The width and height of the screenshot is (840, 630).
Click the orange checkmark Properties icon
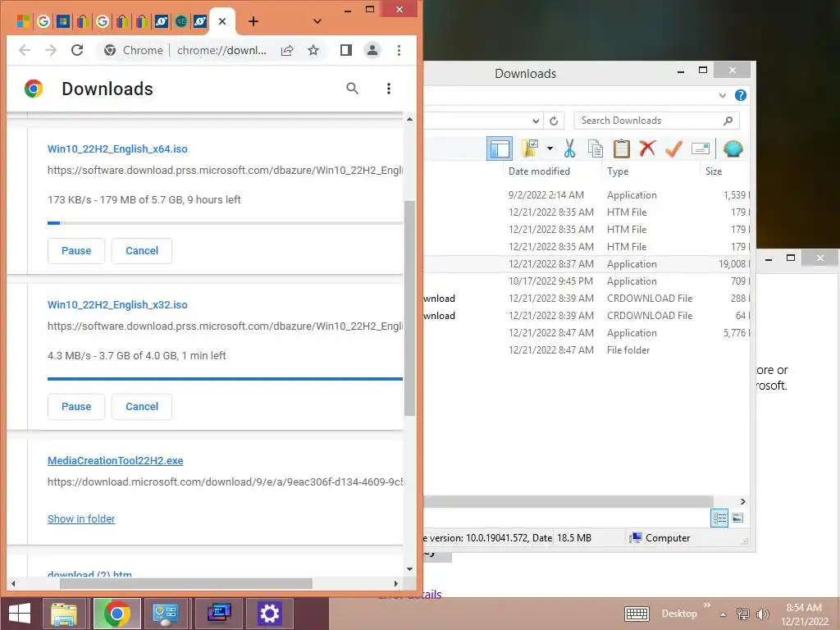(x=673, y=148)
